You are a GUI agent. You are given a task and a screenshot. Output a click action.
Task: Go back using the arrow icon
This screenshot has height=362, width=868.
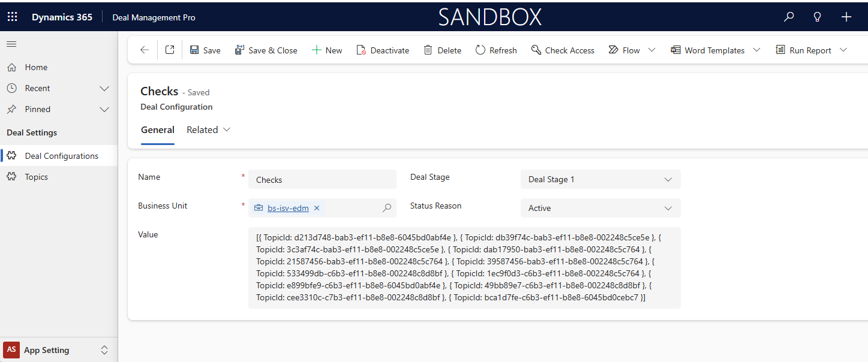144,50
